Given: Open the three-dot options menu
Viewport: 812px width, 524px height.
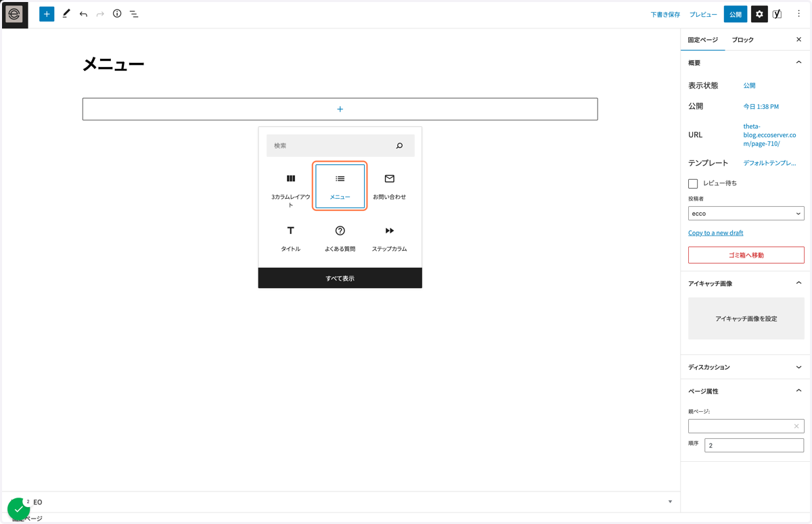Looking at the screenshot, I should [x=798, y=14].
